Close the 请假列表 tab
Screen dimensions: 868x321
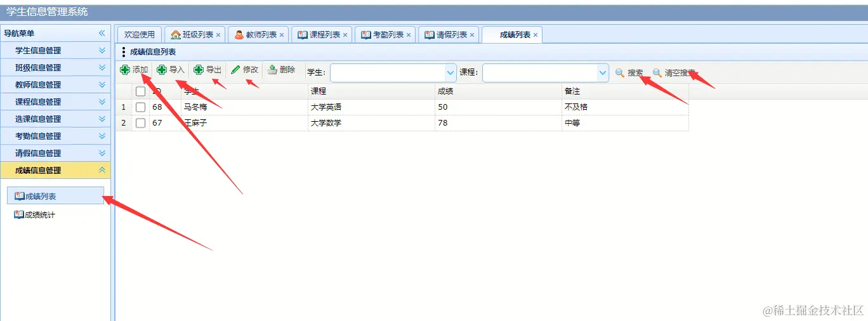pos(472,36)
